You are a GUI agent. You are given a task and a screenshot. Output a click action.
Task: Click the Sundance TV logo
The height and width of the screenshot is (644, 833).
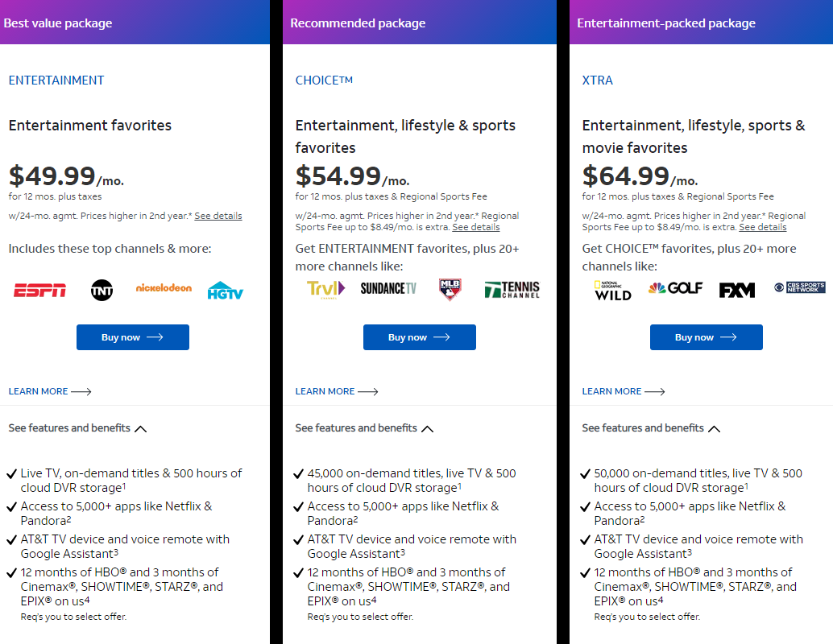click(388, 288)
